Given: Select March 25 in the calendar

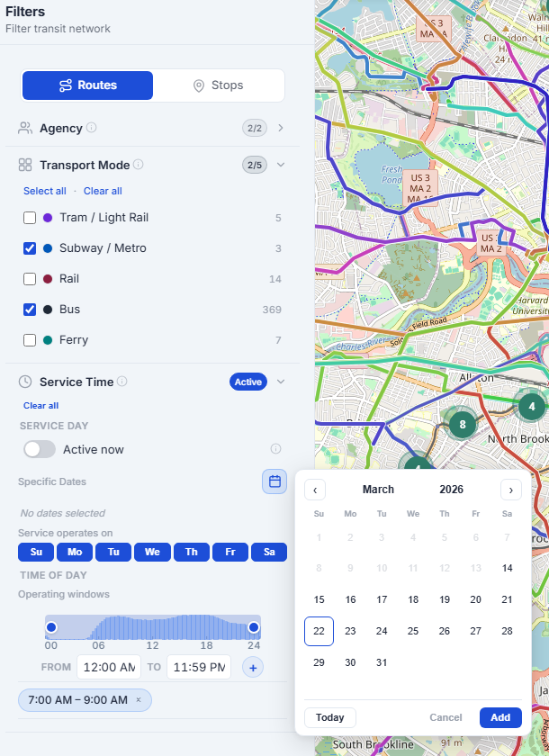Looking at the screenshot, I should coord(413,631).
